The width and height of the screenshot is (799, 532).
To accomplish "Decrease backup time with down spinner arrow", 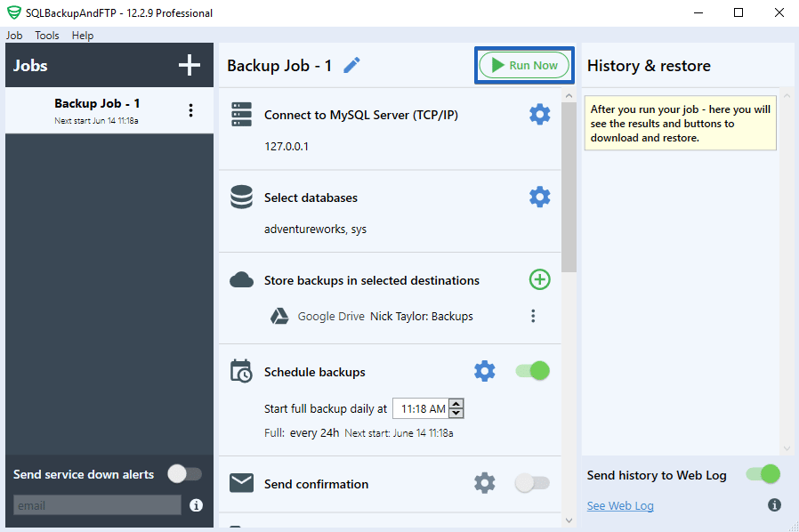I will 456,413.
